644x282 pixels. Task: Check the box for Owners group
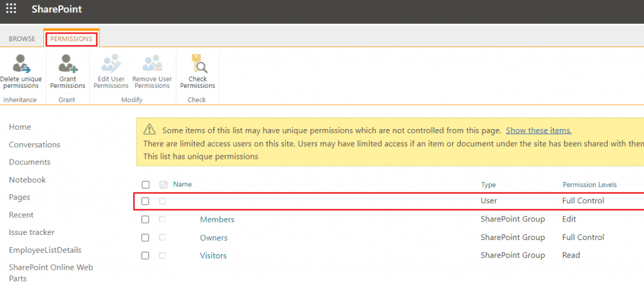click(x=145, y=237)
